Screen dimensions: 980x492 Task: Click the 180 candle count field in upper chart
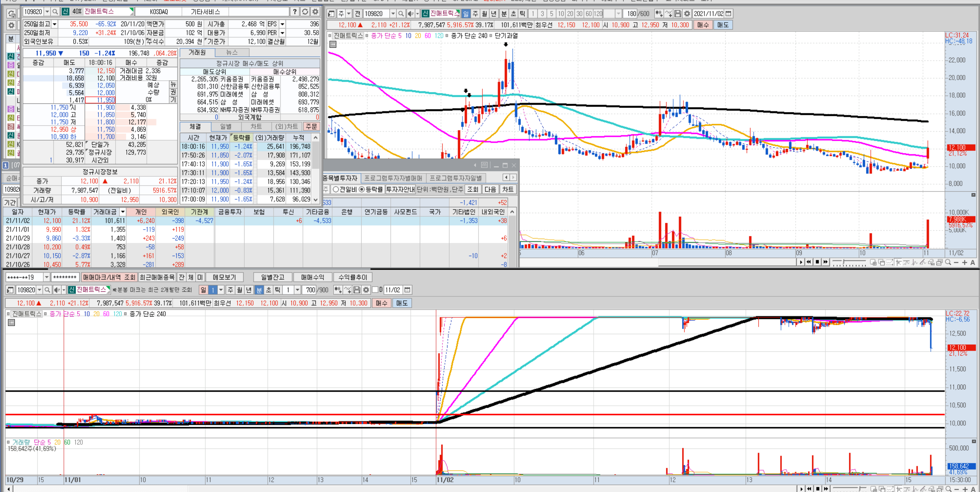630,14
